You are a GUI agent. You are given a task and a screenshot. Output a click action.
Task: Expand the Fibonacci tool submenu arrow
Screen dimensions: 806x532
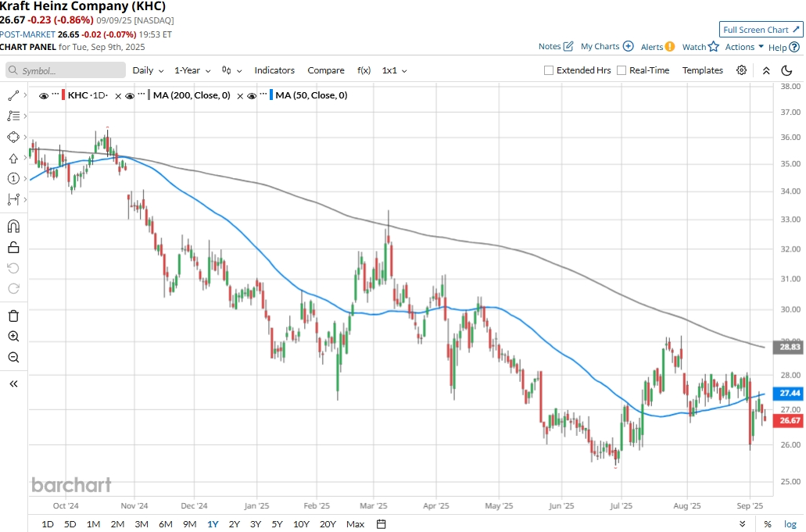point(25,116)
